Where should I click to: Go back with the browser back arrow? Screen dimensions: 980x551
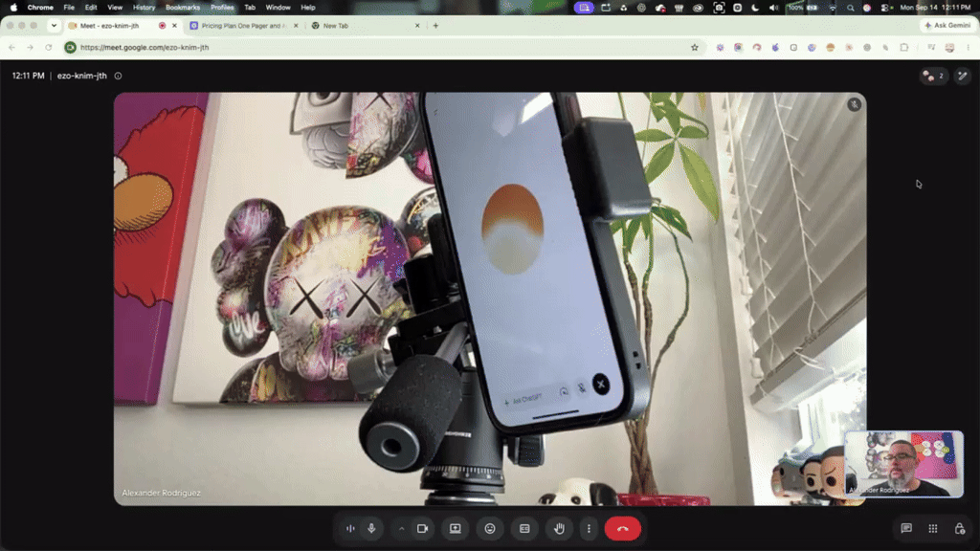11,48
